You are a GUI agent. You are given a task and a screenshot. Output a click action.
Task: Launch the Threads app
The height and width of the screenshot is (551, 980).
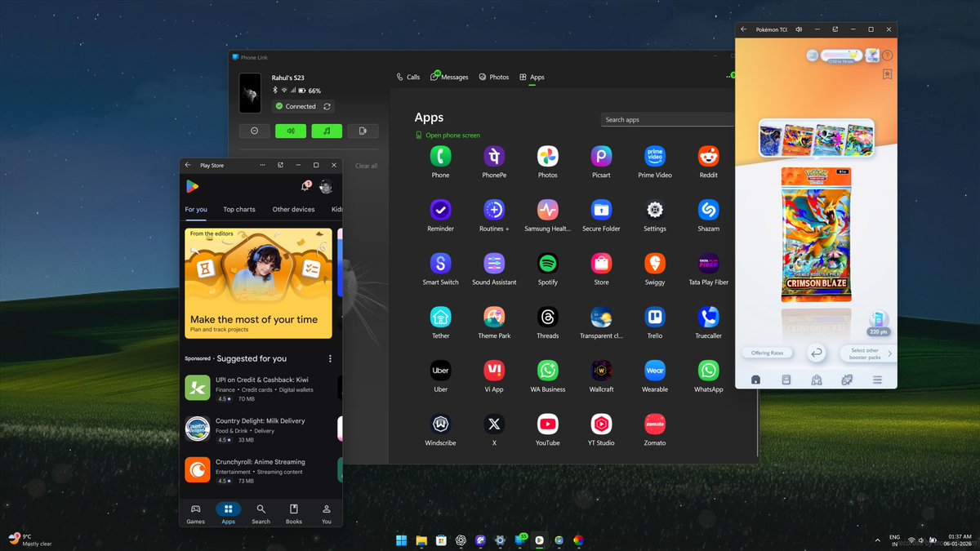coord(548,317)
